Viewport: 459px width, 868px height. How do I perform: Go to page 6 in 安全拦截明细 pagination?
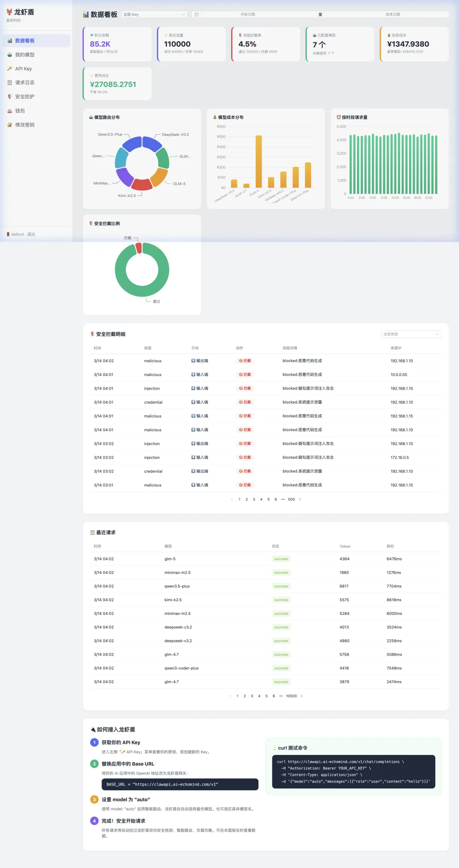pos(276,499)
